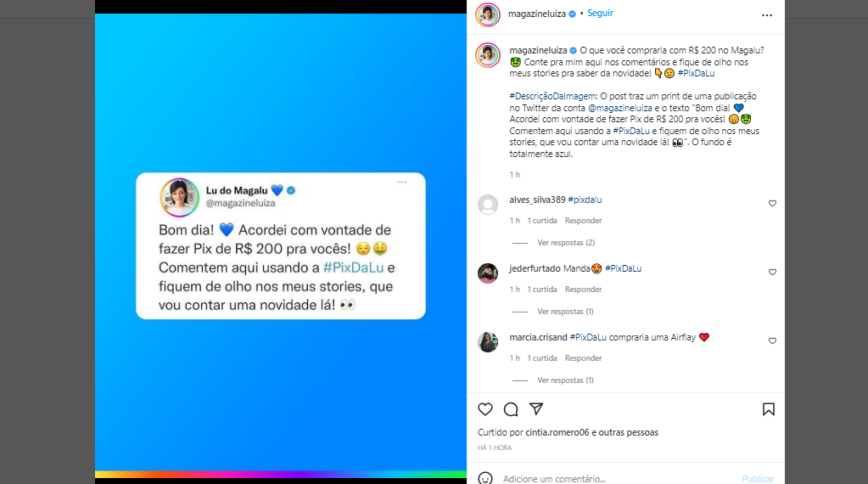
Task: Save the post with the bookmark icon
Action: pos(769,409)
